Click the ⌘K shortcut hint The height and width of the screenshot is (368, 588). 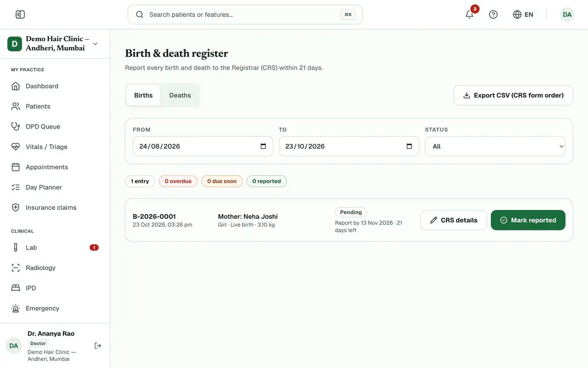(x=348, y=15)
